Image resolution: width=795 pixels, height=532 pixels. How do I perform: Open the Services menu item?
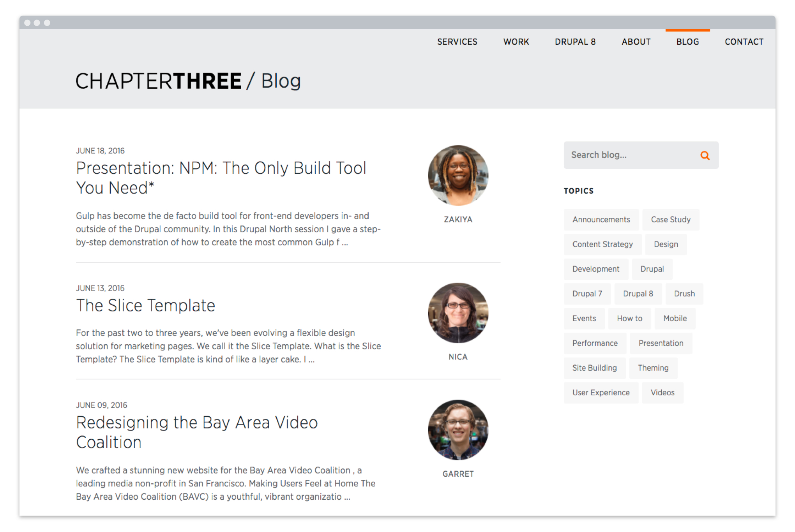pyautogui.click(x=457, y=42)
